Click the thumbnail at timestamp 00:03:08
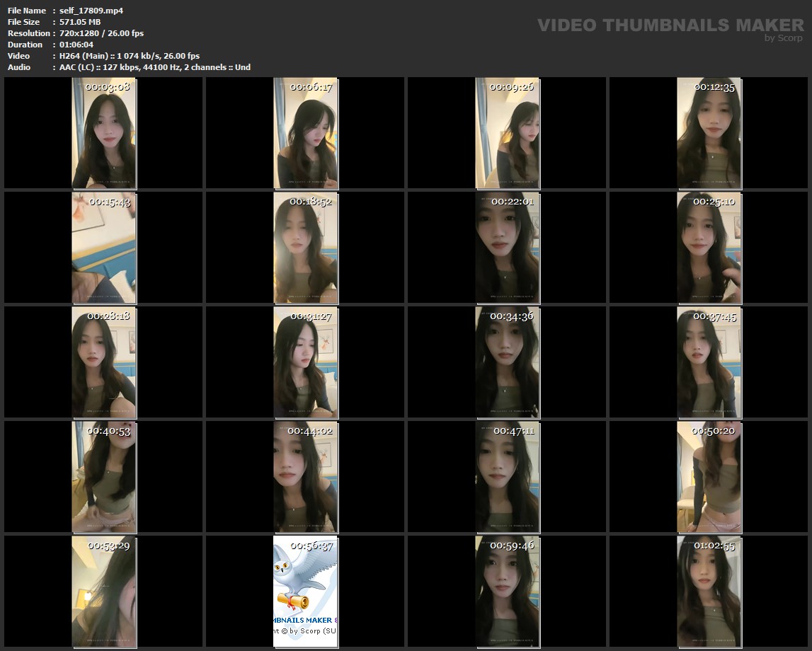Screen dimensions: 812x651 coord(104,134)
